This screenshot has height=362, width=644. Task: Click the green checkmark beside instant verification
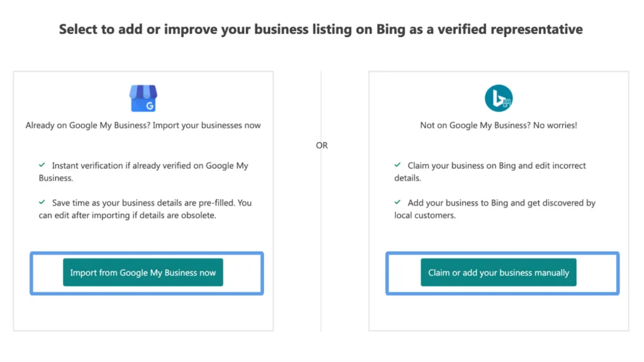[42, 163]
